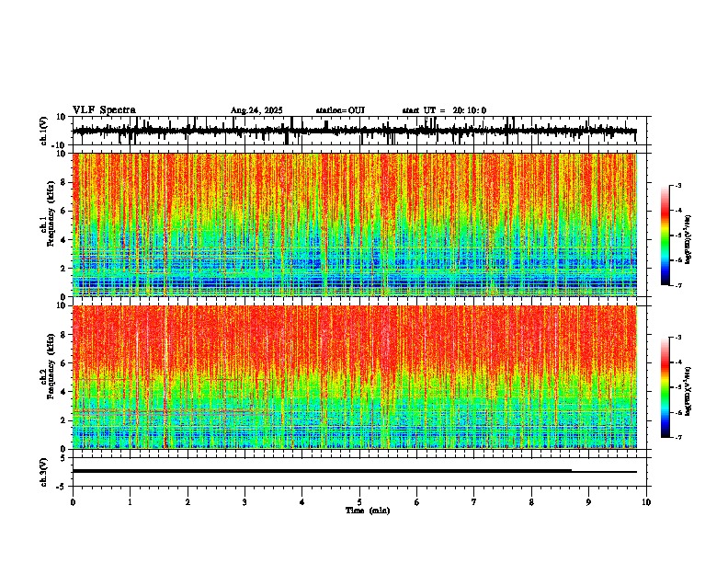
Task: Click time axis tick label 9
Action: [588, 502]
